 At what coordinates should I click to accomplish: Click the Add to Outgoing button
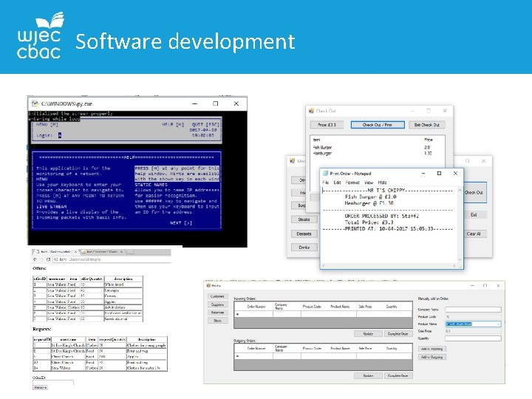coord(432,357)
